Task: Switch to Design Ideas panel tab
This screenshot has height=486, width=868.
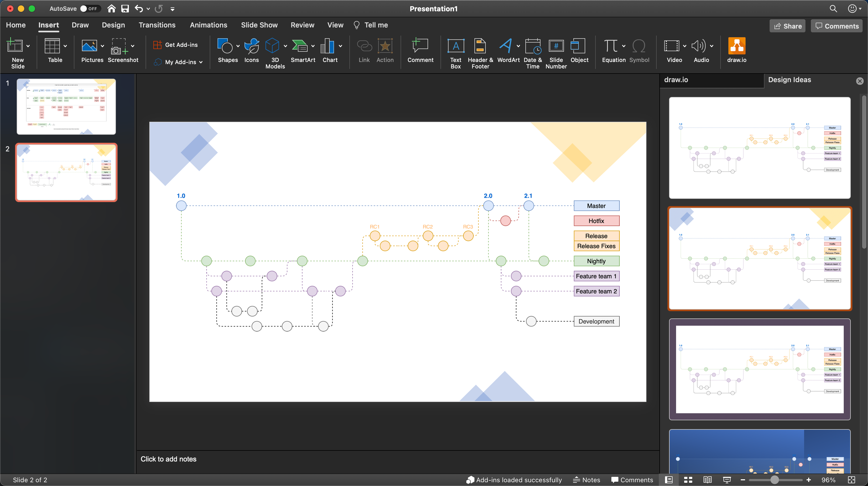Action: 789,79
